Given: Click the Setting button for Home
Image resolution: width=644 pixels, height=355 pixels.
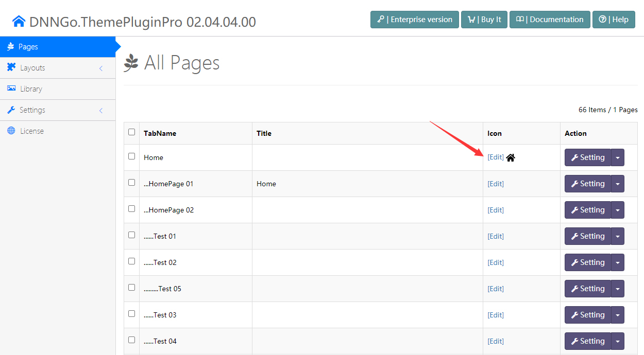Looking at the screenshot, I should click(x=588, y=157).
